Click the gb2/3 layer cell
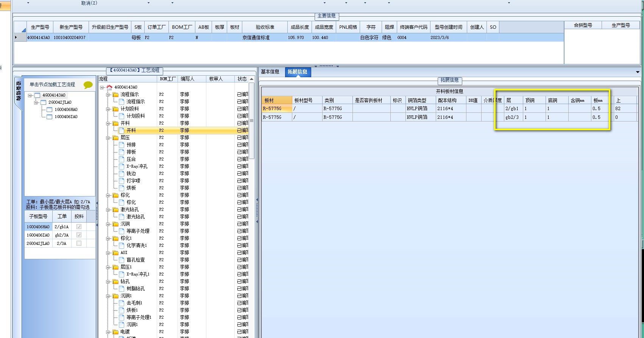 (x=513, y=117)
